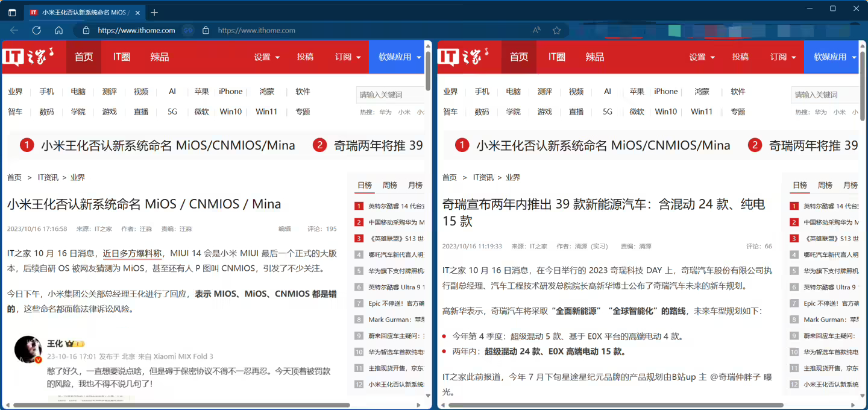Open 辣品 in right pane header

tap(595, 57)
